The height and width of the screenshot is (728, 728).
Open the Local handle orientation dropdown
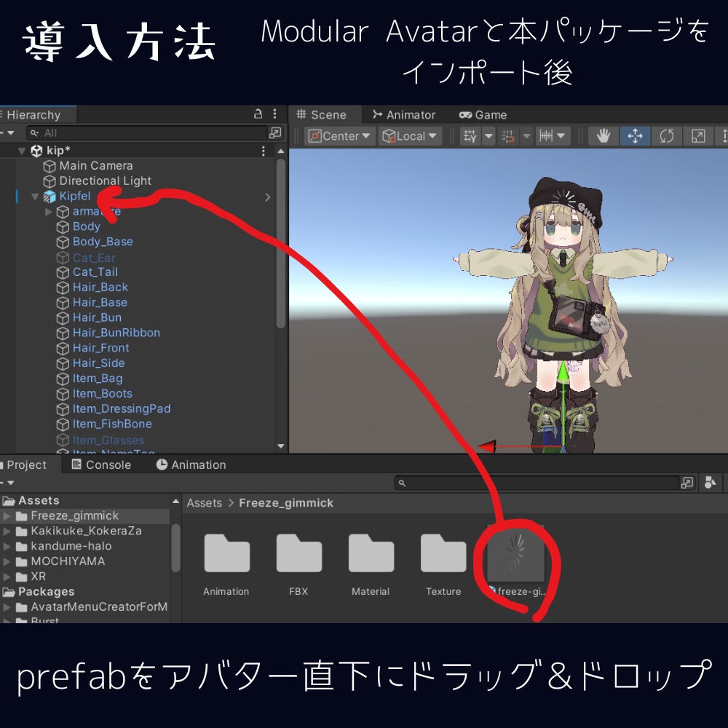tap(409, 135)
